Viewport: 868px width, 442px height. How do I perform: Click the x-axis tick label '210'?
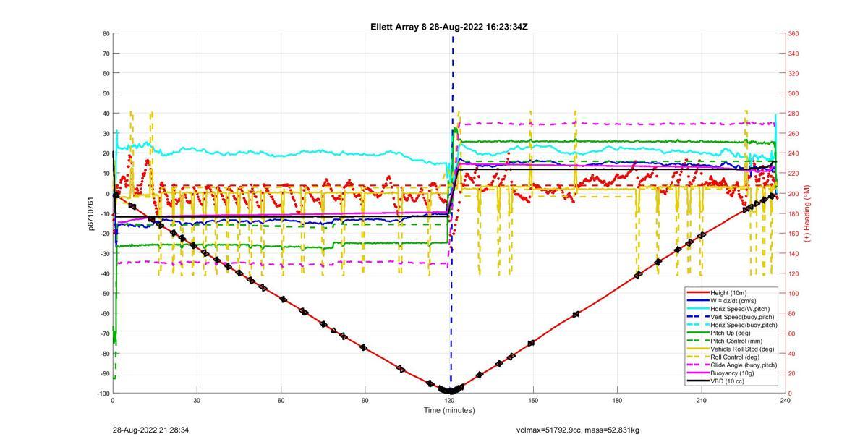(702, 400)
